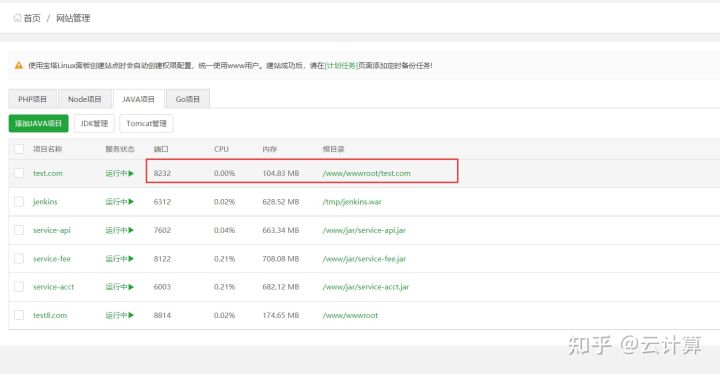The height and width of the screenshot is (374, 720).
Task: Open the 网站管理 breadcrumb
Action: tap(73, 18)
